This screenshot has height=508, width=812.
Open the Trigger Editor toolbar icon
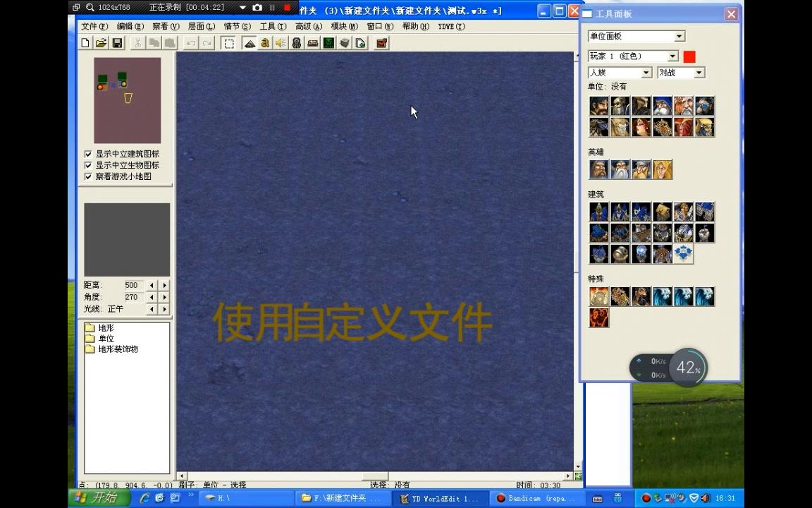click(x=264, y=43)
